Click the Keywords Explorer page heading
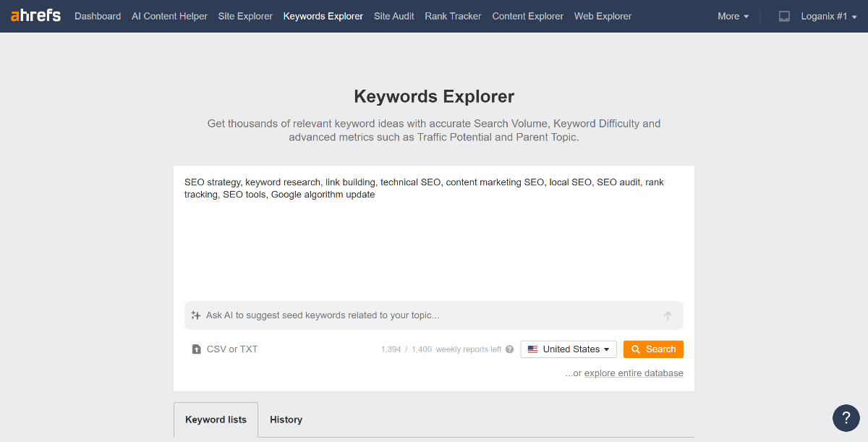This screenshot has height=442, width=868. (434, 96)
